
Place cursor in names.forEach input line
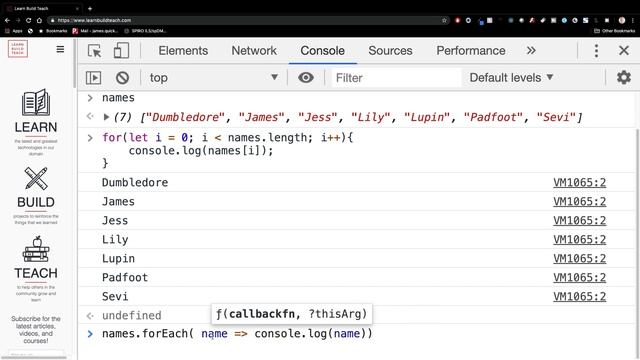(x=237, y=334)
